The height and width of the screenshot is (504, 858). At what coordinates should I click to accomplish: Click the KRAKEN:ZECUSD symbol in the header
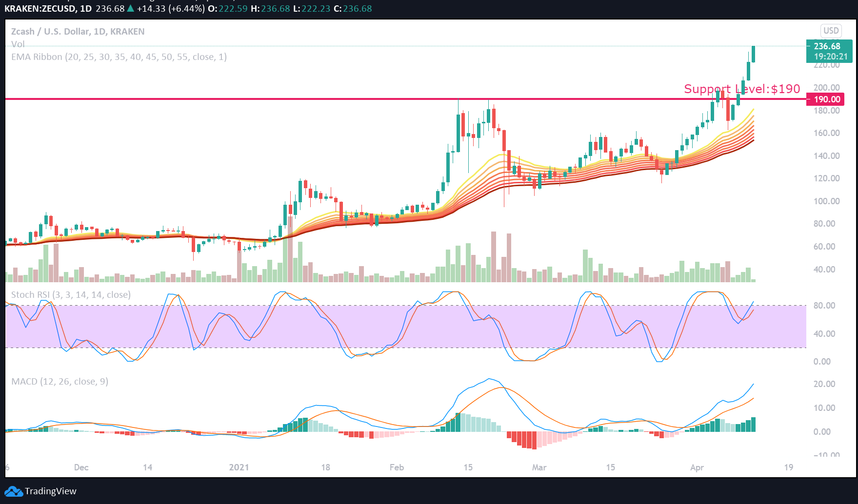click(41, 9)
